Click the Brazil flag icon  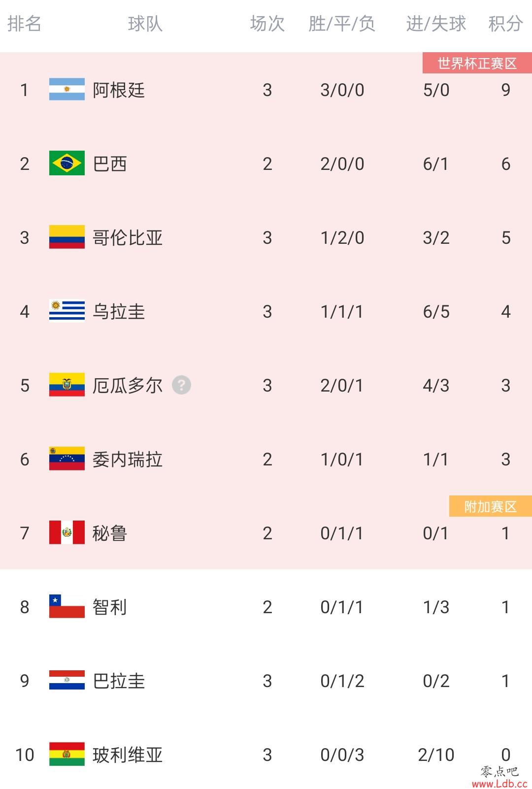tap(67, 164)
